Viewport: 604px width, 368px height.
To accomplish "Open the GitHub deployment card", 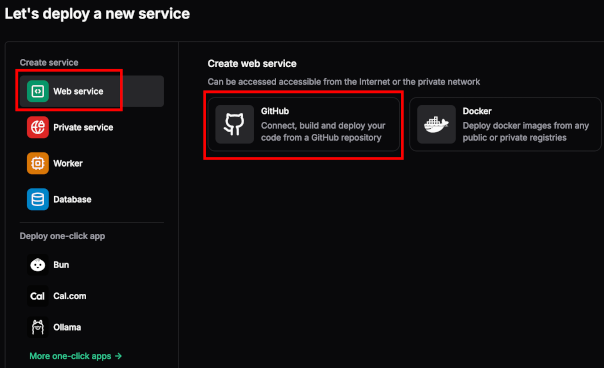I will click(x=304, y=124).
